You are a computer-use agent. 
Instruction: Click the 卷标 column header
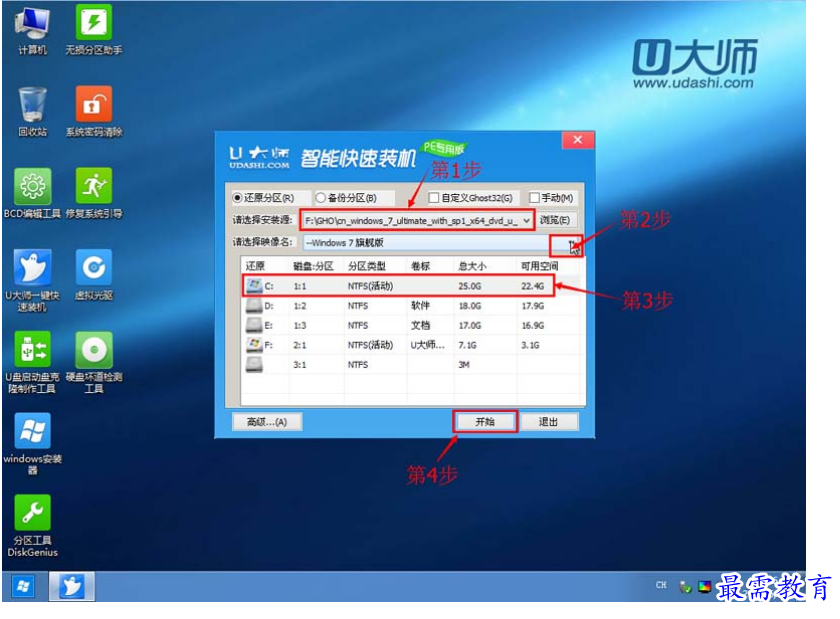coord(421,266)
